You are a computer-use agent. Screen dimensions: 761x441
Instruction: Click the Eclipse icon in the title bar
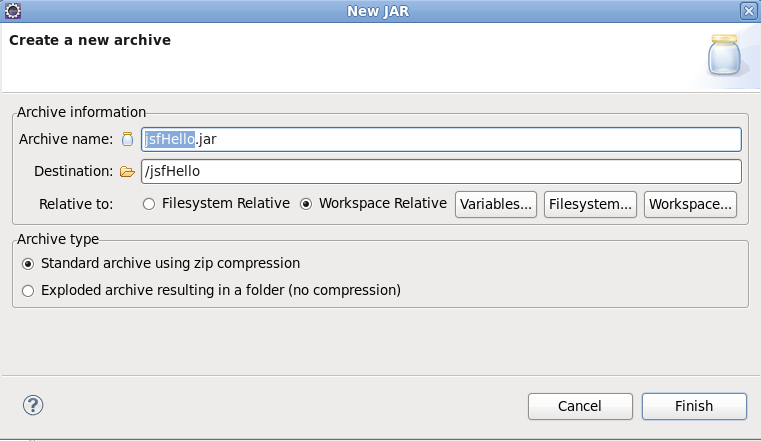pos(12,11)
